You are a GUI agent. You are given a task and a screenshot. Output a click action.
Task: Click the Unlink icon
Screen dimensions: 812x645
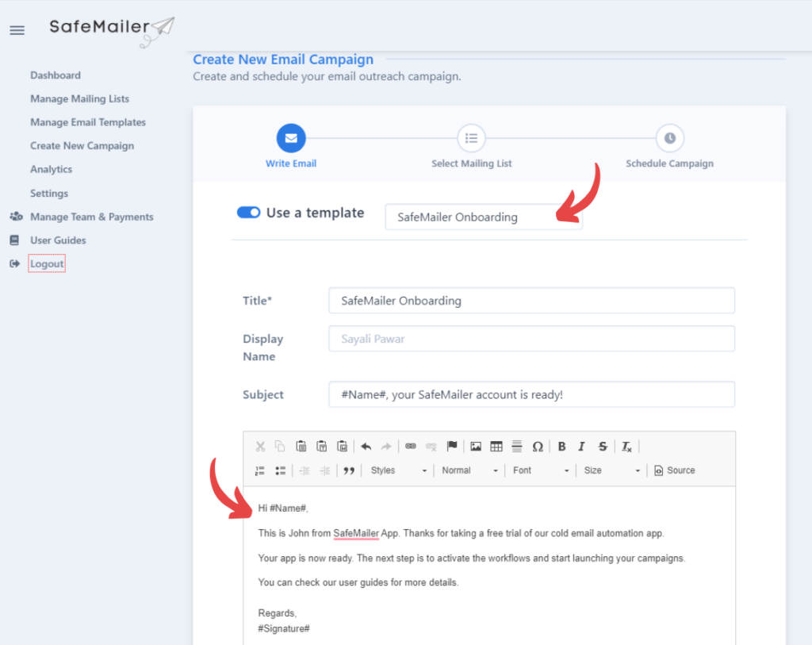[431, 446]
